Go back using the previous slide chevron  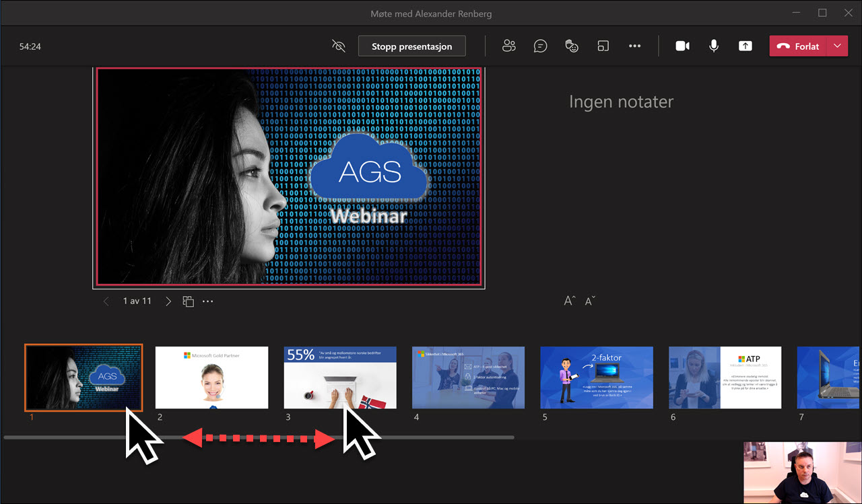point(106,301)
